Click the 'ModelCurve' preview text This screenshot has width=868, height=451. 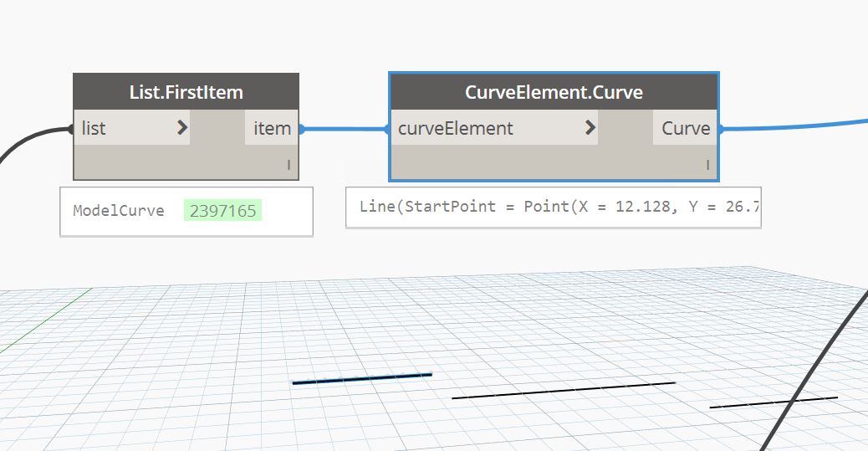point(119,211)
